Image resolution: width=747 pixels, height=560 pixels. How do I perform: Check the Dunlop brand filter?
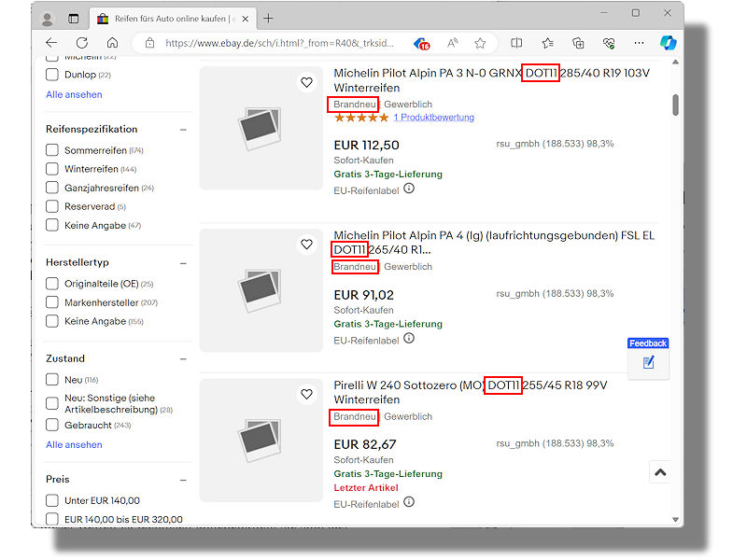point(52,75)
